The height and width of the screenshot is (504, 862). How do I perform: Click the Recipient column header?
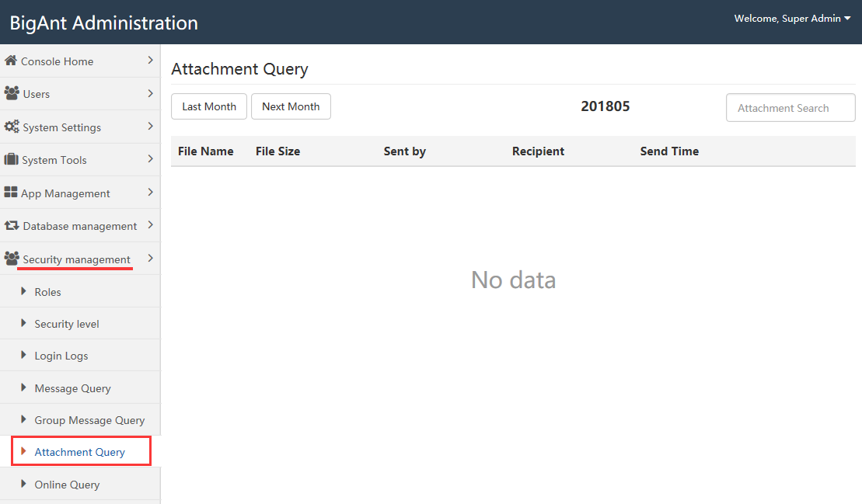click(x=538, y=151)
